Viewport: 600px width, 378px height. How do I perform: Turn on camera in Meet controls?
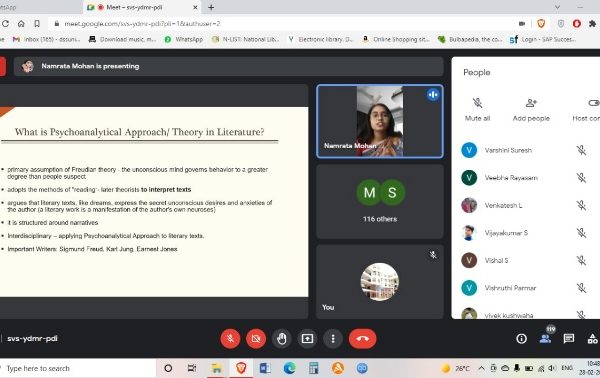(x=256, y=339)
